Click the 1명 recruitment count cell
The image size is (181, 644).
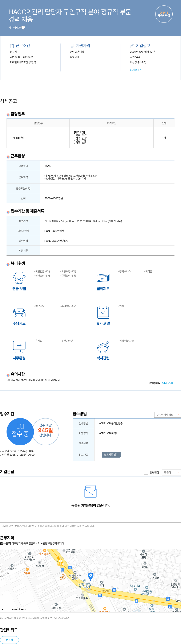pyautogui.click(x=164, y=138)
